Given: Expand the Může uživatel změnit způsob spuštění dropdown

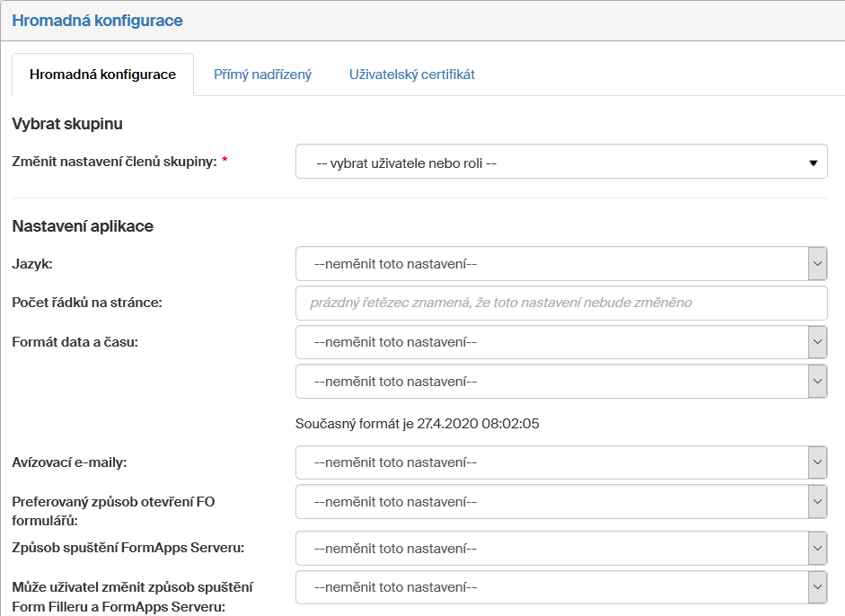Looking at the screenshot, I should (x=552, y=588).
